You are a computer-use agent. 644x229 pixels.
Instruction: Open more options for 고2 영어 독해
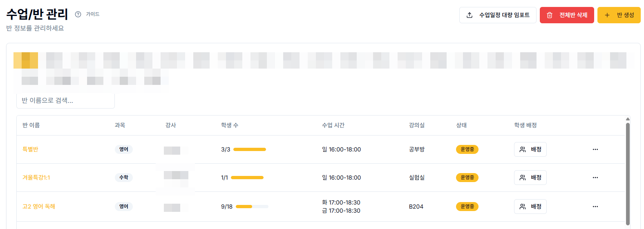(x=595, y=207)
